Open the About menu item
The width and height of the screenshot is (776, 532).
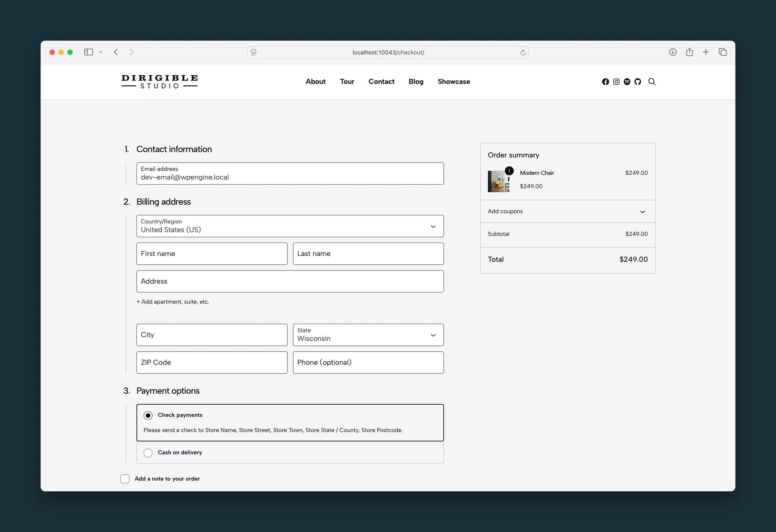316,82
